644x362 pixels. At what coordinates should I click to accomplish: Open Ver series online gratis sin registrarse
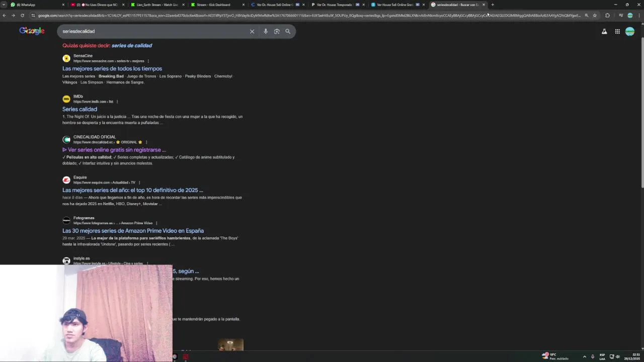(x=114, y=150)
